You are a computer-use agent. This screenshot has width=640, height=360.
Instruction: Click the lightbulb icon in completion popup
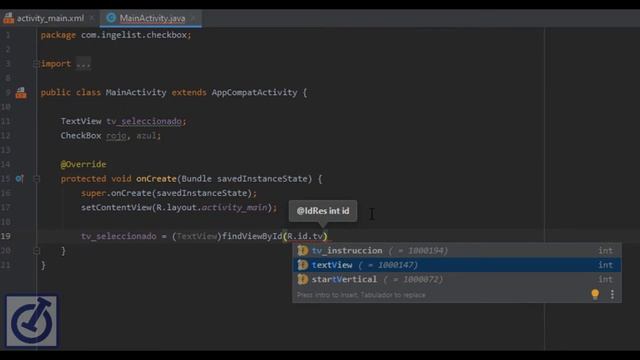[x=595, y=294]
